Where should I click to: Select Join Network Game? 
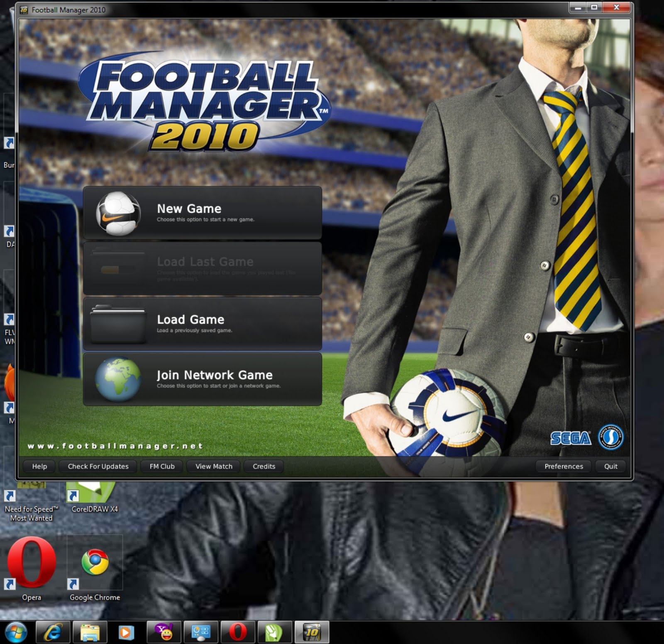pos(203,379)
